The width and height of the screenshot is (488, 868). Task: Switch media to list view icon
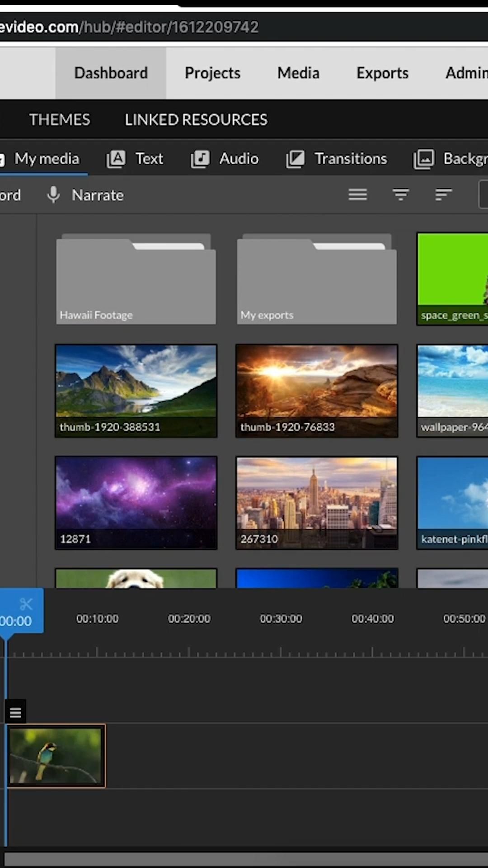(357, 195)
